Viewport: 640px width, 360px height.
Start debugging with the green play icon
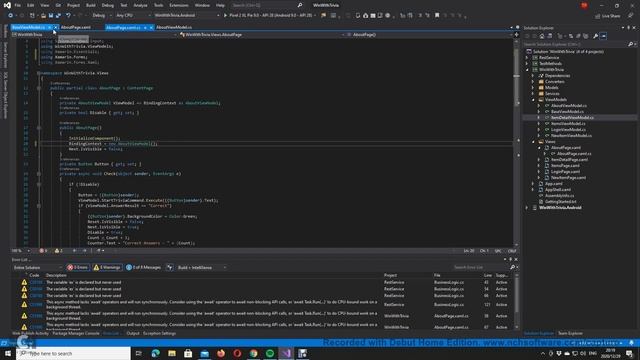point(225,16)
